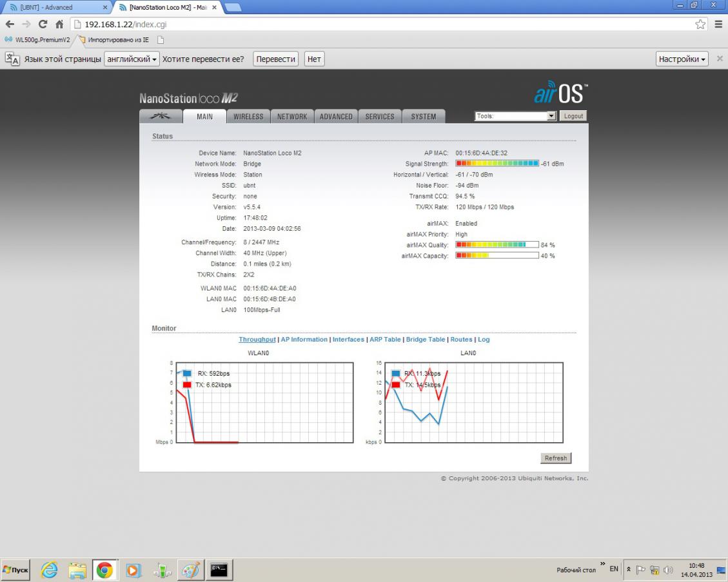Viewport: 728px width, 582px height.
Task: Launch the media player from the taskbar
Action: tap(133, 570)
